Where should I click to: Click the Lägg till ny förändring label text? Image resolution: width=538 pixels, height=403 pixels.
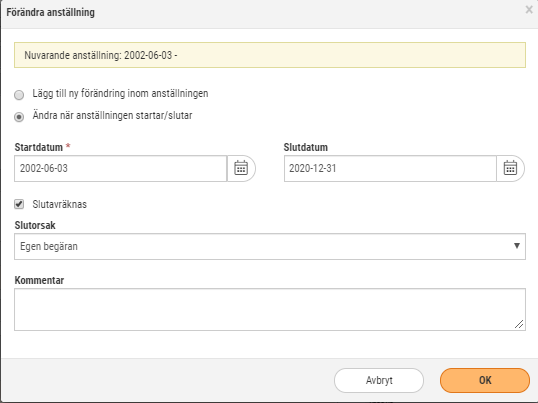coord(120,93)
